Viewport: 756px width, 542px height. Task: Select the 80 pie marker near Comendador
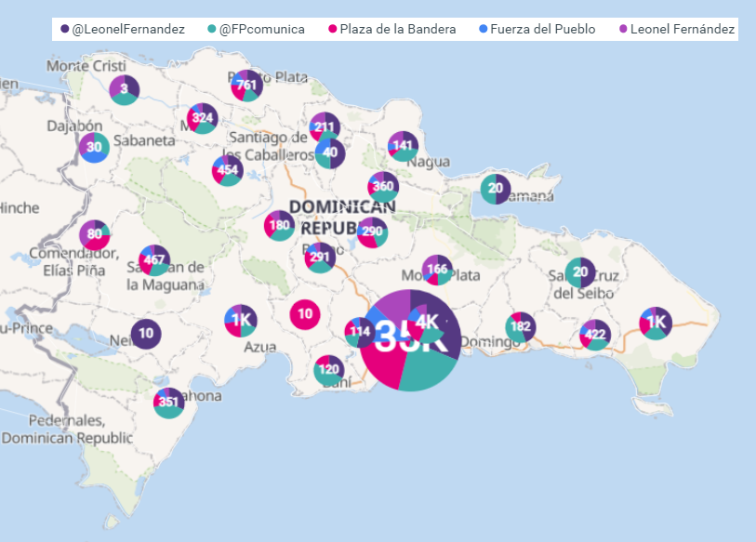94,234
